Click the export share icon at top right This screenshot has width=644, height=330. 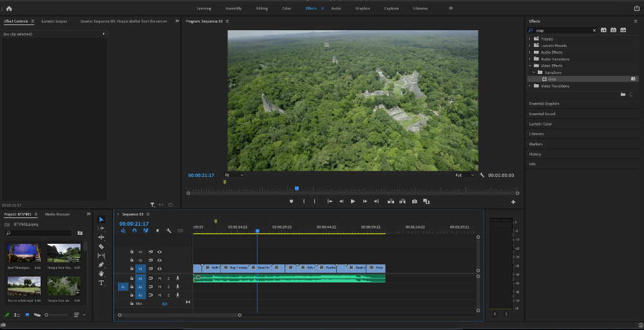click(637, 8)
